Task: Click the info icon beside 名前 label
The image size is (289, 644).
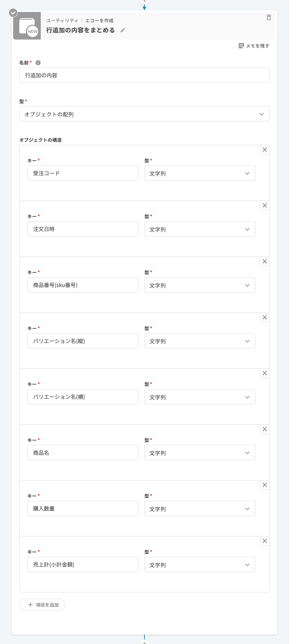Action: coord(38,63)
